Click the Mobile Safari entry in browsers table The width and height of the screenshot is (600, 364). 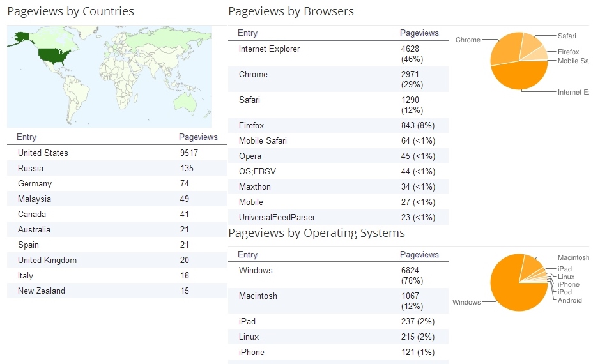pyautogui.click(x=263, y=140)
